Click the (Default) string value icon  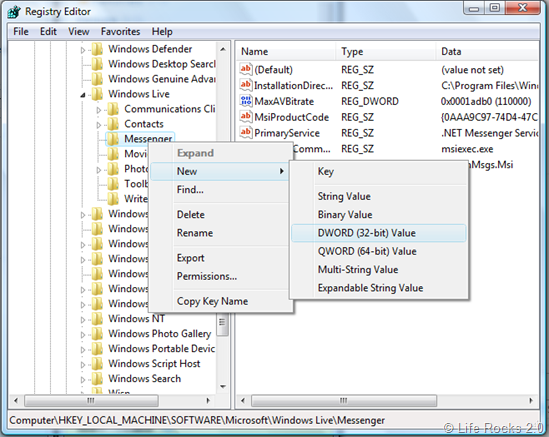click(246, 69)
